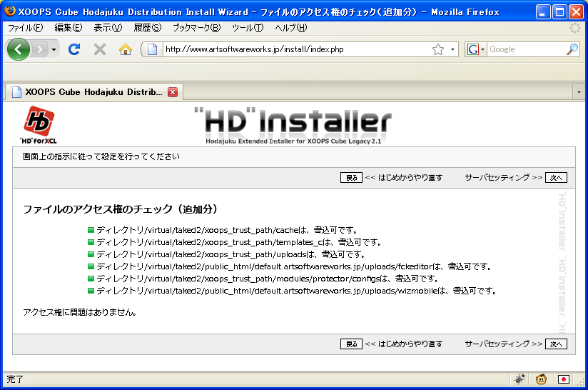The height and width of the screenshot is (390, 588).
Task: Open the ファイル(F) menu
Action: [x=25, y=28]
